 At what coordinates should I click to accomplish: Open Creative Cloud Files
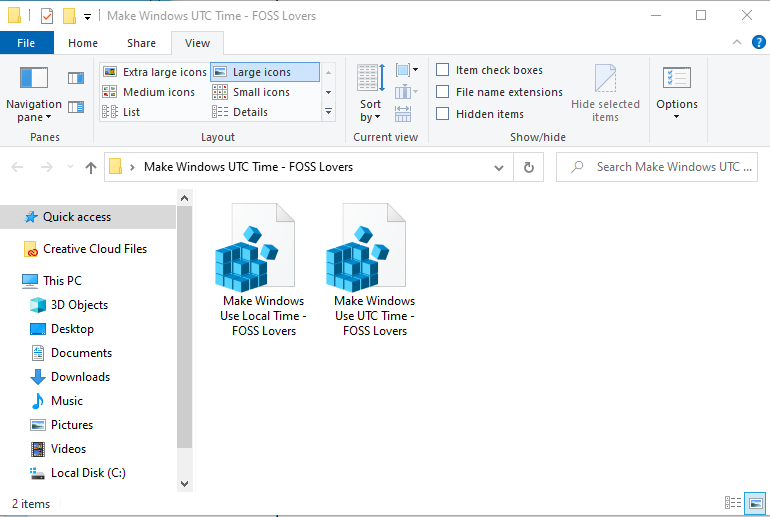point(95,249)
